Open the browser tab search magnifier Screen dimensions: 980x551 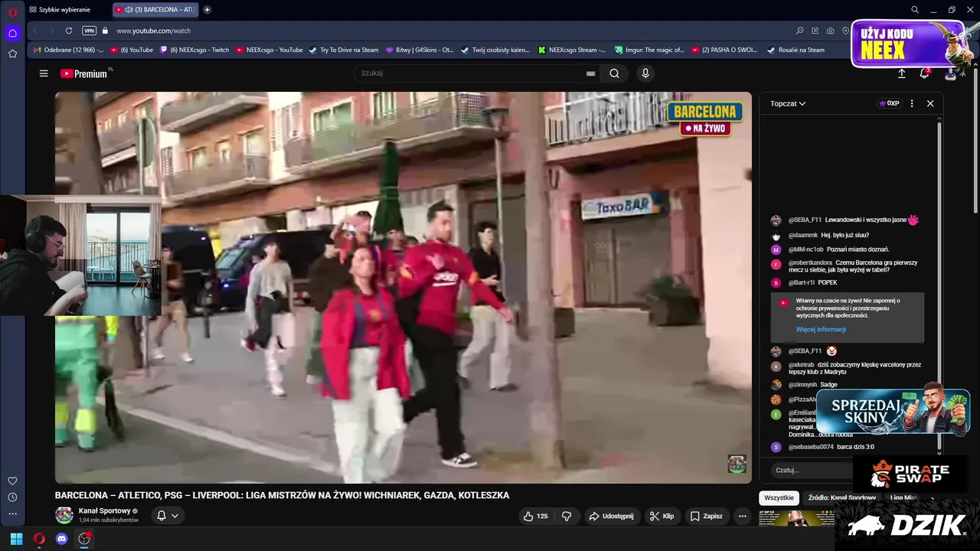(914, 9)
